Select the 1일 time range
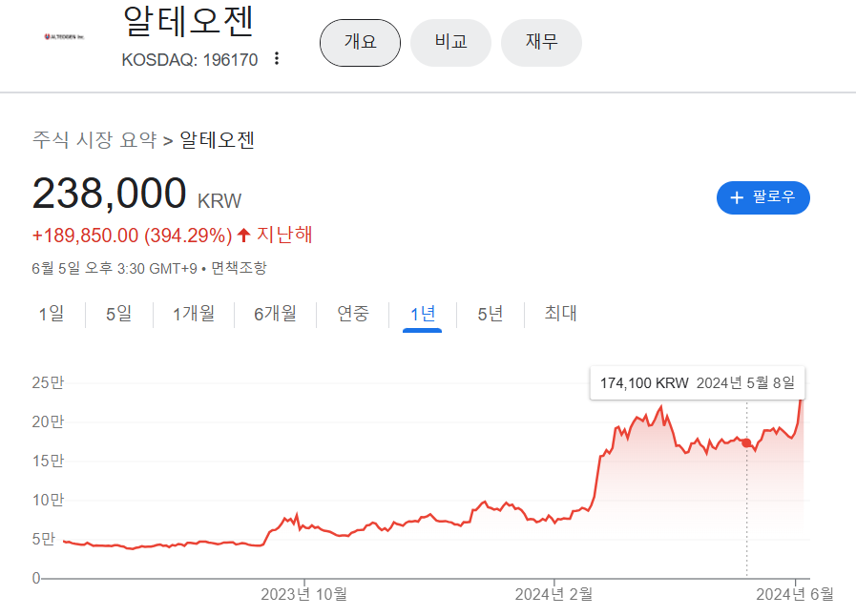 52,314
